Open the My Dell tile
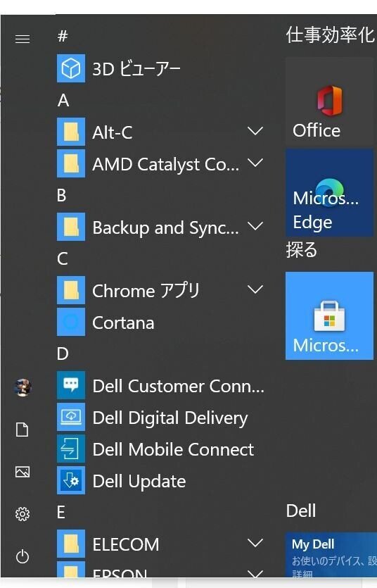Viewport: 377px width, 588px height. pyautogui.click(x=331, y=555)
